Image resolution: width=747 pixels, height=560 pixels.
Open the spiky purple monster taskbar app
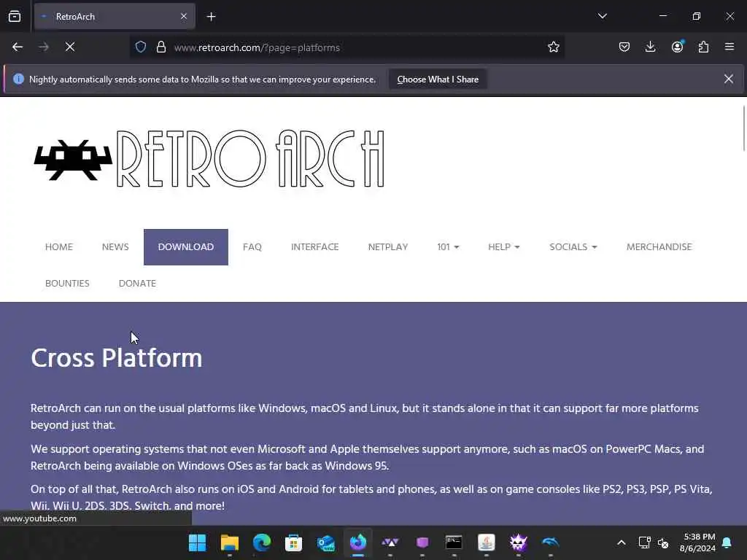[x=519, y=542]
